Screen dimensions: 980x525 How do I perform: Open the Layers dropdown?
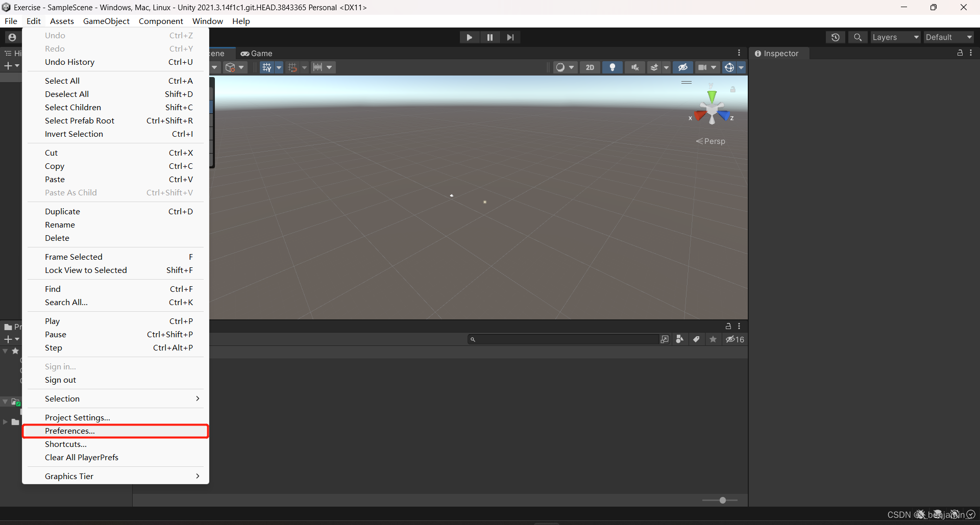tap(895, 37)
